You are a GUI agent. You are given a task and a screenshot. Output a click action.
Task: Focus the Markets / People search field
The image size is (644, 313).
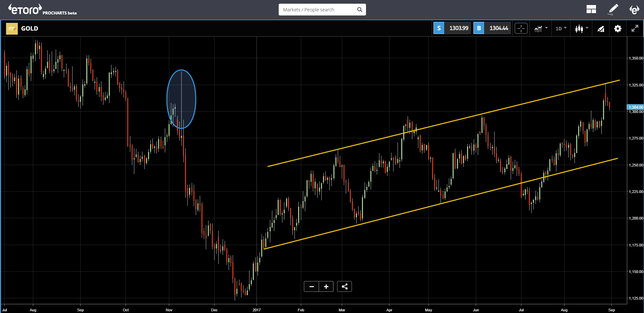[x=322, y=9]
